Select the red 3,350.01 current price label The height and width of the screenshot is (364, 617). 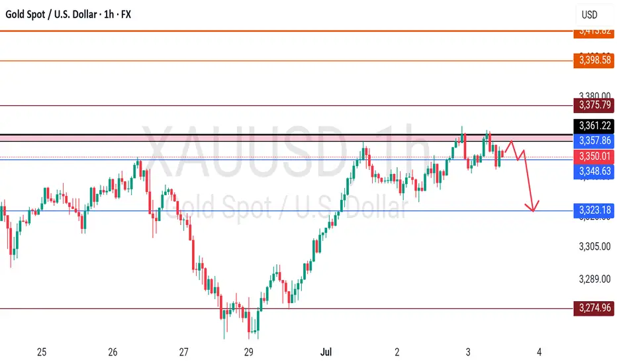point(594,156)
